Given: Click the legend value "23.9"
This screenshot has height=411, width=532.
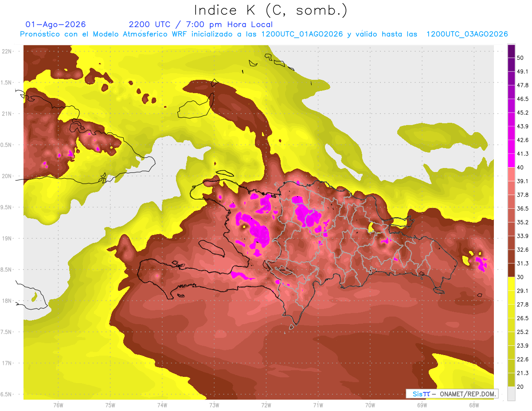Looking at the screenshot, I should [x=523, y=346].
